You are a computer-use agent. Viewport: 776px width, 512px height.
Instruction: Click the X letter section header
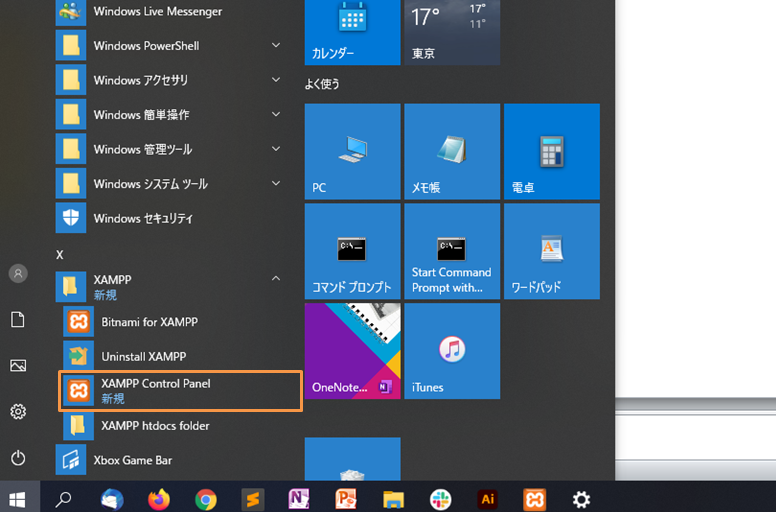coord(60,255)
